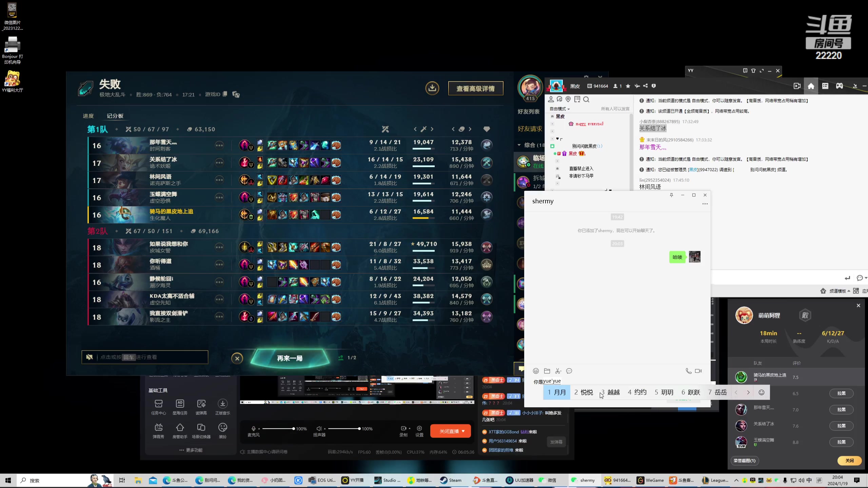The height and width of the screenshot is (488, 868).
Task: Click the circular X leave button beside 再来一局
Action: coord(237,358)
